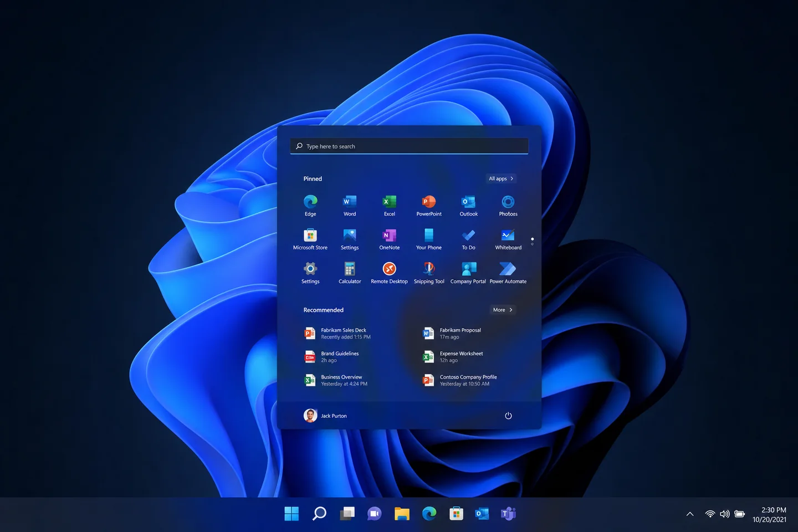The width and height of the screenshot is (798, 532).
Task: Open Microsoft Store from pinned apps
Action: click(x=310, y=239)
